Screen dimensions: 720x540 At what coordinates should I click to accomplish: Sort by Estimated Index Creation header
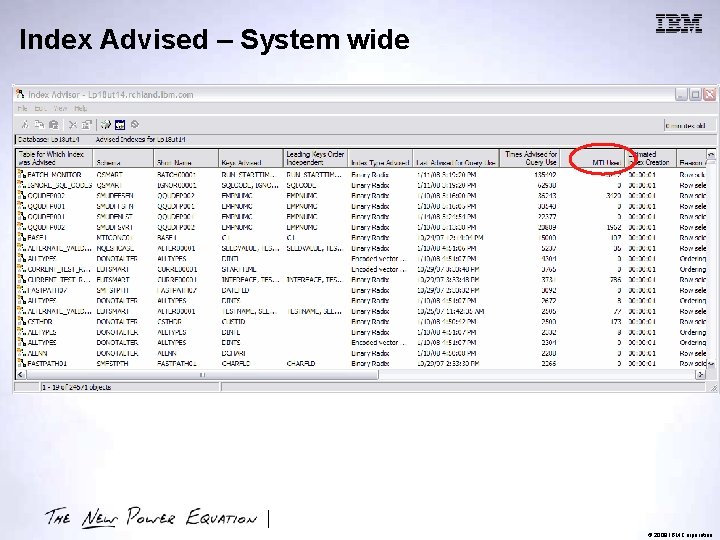coord(651,158)
